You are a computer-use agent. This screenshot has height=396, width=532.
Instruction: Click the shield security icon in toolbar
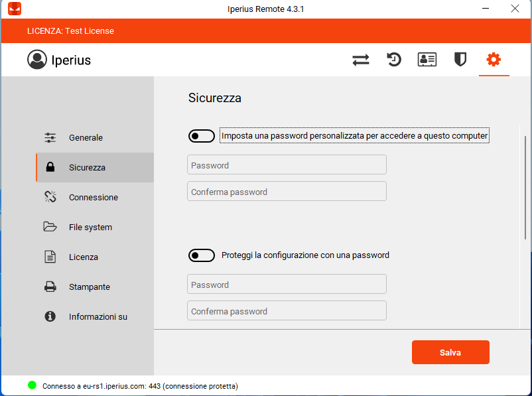point(460,60)
